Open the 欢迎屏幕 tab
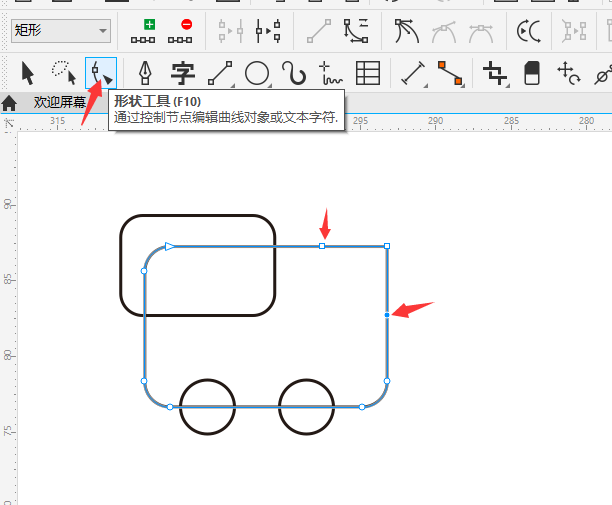 pos(59,102)
